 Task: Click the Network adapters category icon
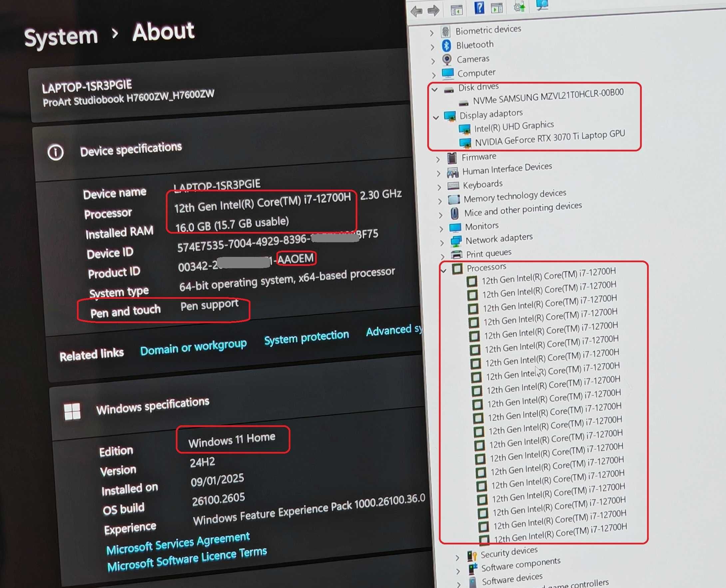(x=456, y=241)
